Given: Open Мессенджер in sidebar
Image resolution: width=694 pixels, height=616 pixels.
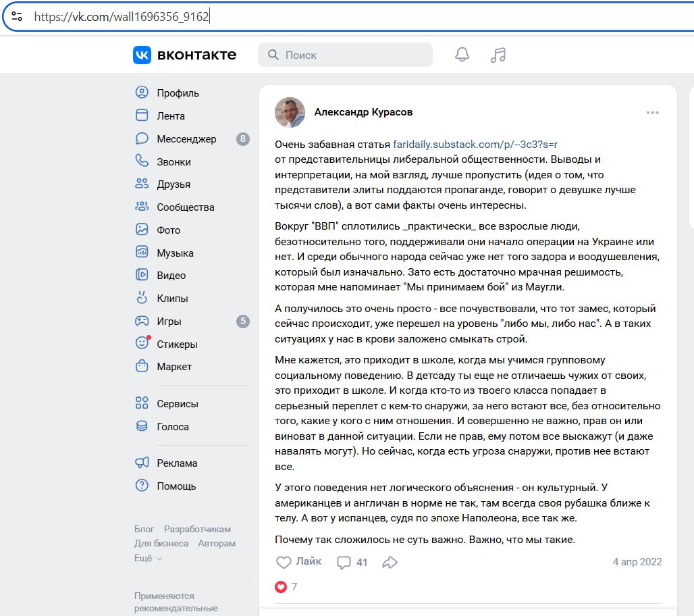Looking at the screenshot, I should pyautogui.click(x=186, y=138).
